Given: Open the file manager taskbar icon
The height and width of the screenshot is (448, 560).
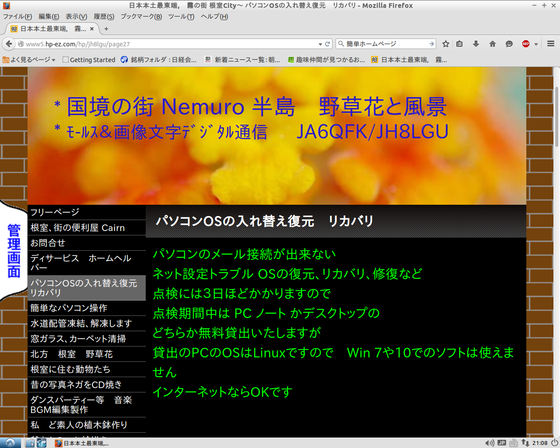Looking at the screenshot, I should click(30, 443).
